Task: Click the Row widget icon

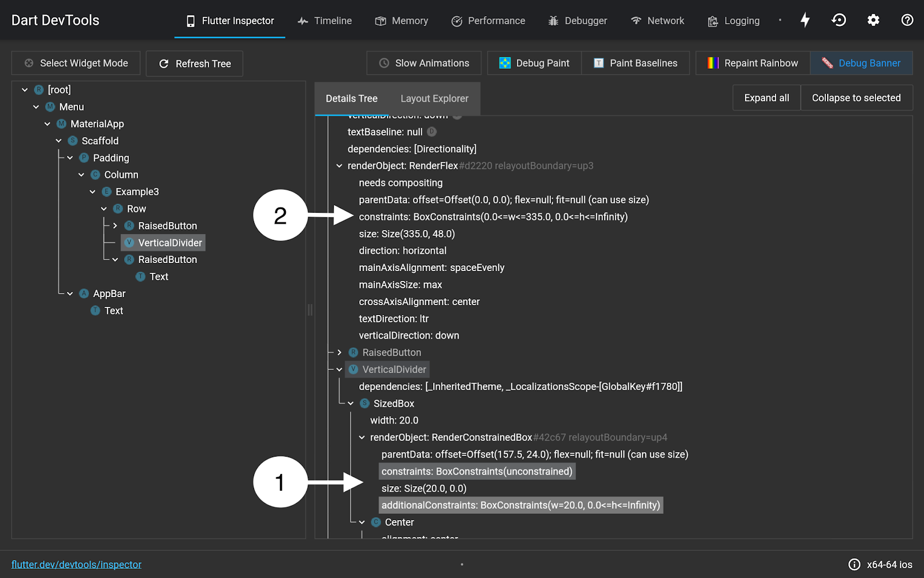Action: 118,209
